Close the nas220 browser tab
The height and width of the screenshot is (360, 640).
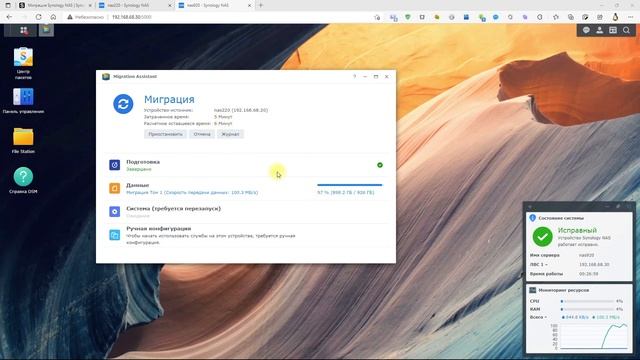pos(170,5)
